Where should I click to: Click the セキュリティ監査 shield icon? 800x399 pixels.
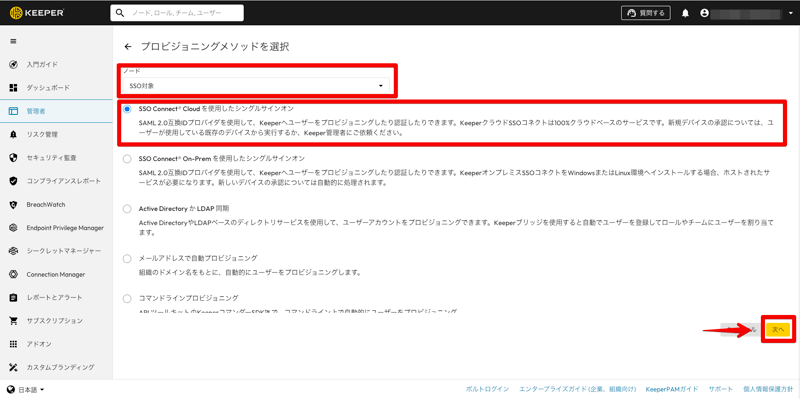tap(14, 158)
